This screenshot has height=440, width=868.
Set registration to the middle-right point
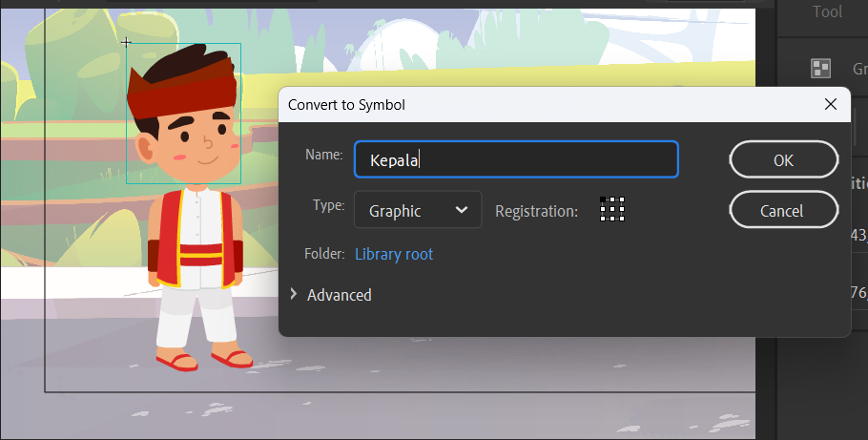(x=622, y=209)
